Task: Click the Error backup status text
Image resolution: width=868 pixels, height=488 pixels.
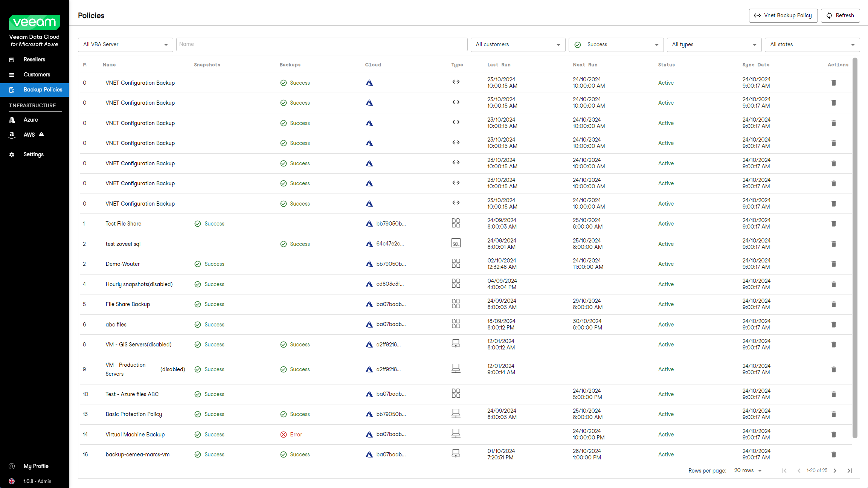Action: pyautogui.click(x=296, y=435)
